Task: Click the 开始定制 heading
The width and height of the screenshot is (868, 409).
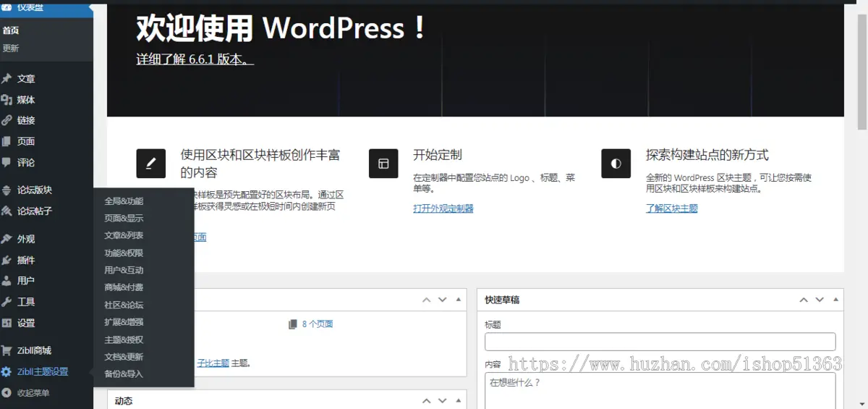Action: pyautogui.click(x=438, y=155)
